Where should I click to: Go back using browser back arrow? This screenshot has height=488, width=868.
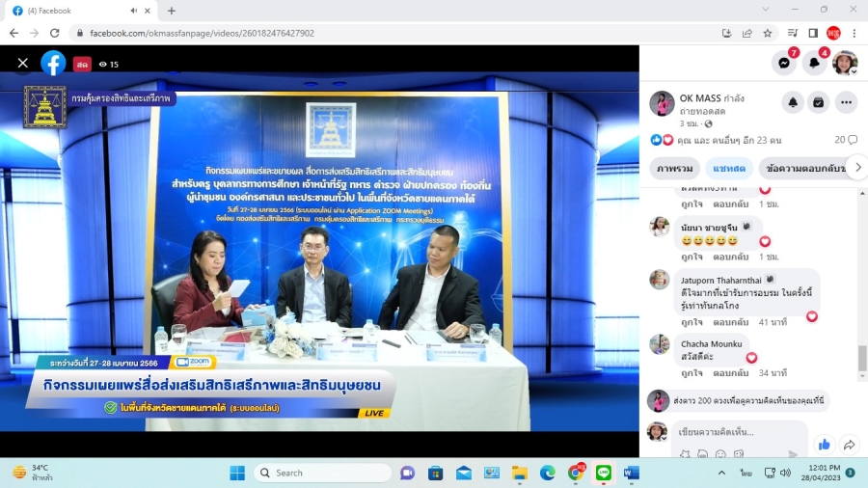14,33
